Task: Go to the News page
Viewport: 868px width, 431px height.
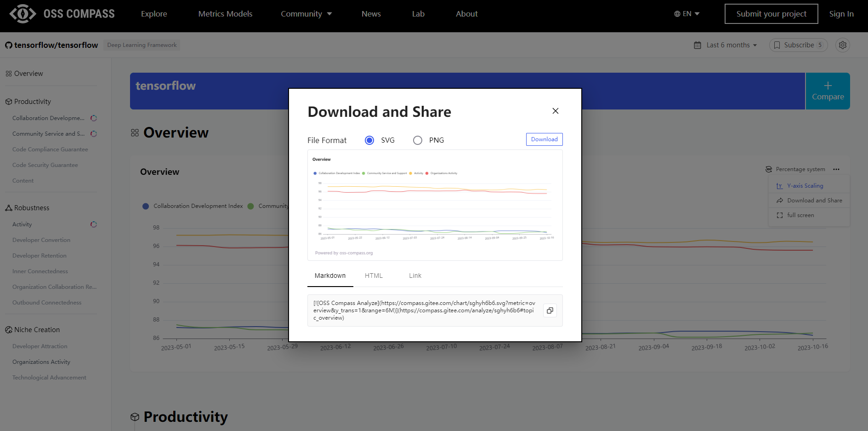Action: coord(371,14)
